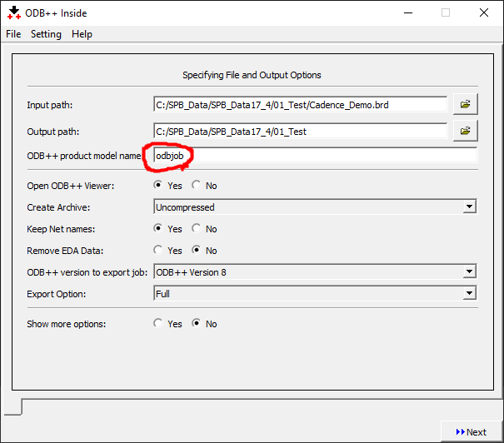Select Yes for Keep Net names

tap(158, 228)
